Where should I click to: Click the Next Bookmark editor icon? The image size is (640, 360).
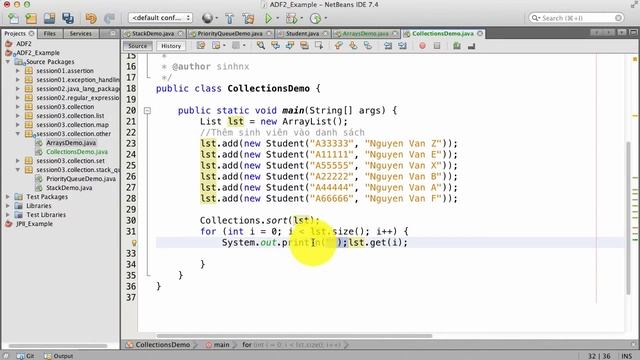coord(353,46)
